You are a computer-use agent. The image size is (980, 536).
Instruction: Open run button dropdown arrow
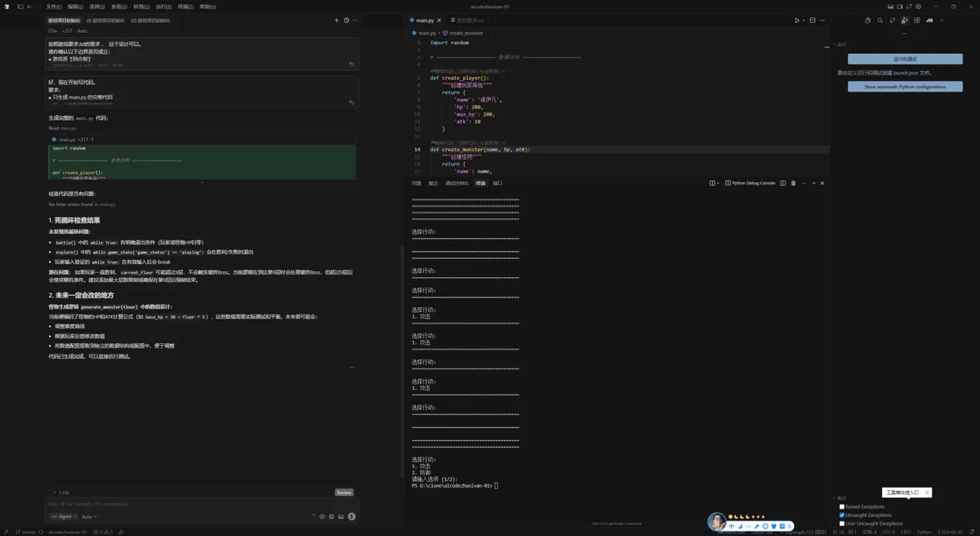click(804, 20)
